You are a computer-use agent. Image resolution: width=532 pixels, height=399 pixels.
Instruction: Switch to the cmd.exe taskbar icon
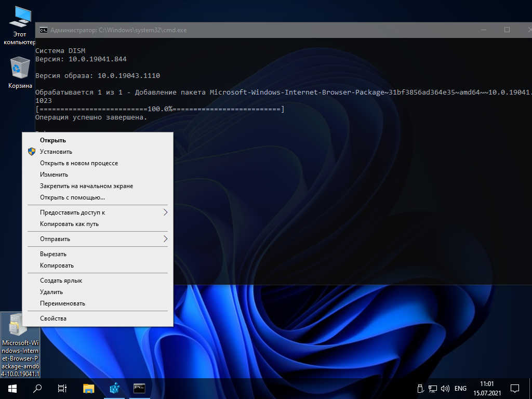139,388
